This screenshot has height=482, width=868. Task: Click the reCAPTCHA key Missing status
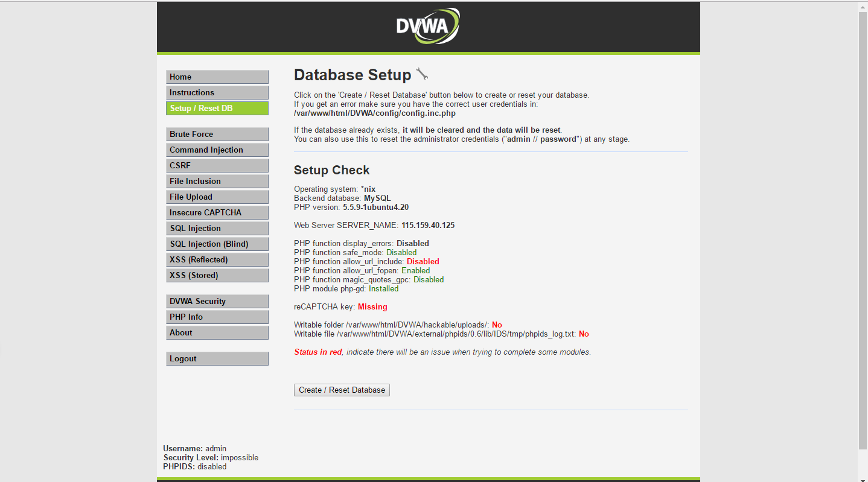pos(372,306)
